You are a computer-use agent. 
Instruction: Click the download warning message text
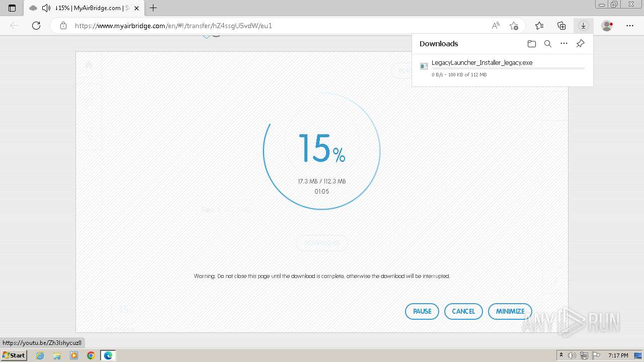click(x=322, y=276)
